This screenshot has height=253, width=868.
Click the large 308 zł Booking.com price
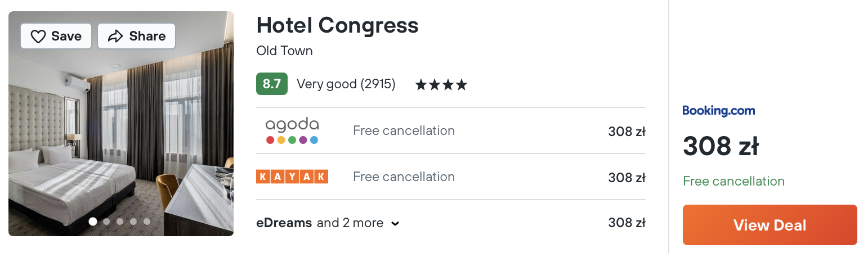tap(721, 147)
